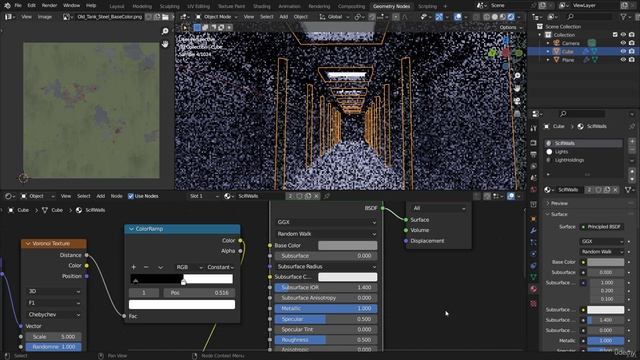This screenshot has width=640, height=360.
Task: Hide Camera in viewport via eye icon
Action: pyautogui.click(x=623, y=43)
